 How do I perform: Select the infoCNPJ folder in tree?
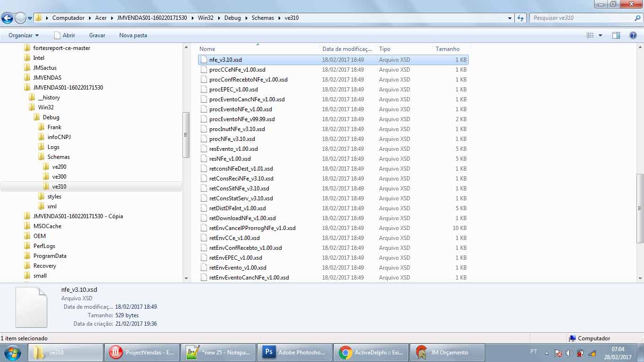(x=59, y=137)
